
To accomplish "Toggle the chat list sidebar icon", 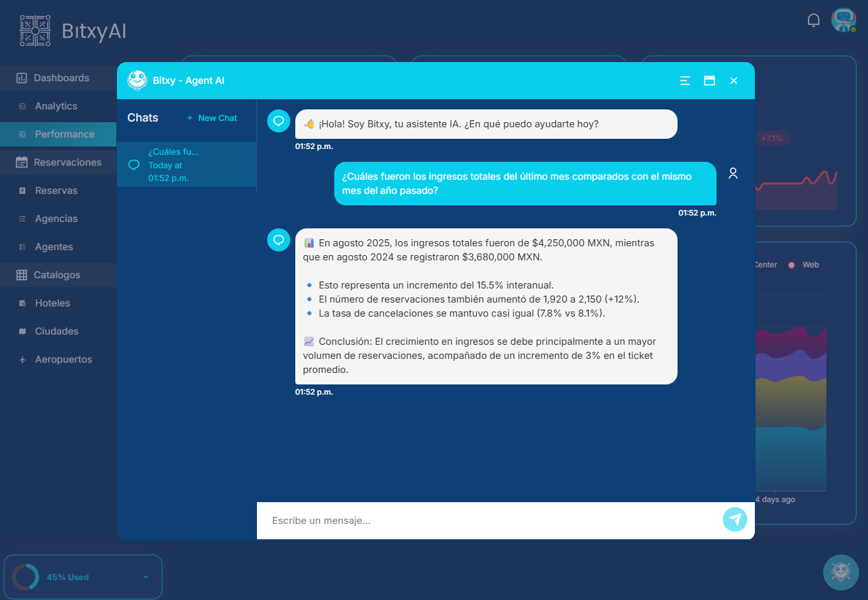I will click(x=685, y=81).
